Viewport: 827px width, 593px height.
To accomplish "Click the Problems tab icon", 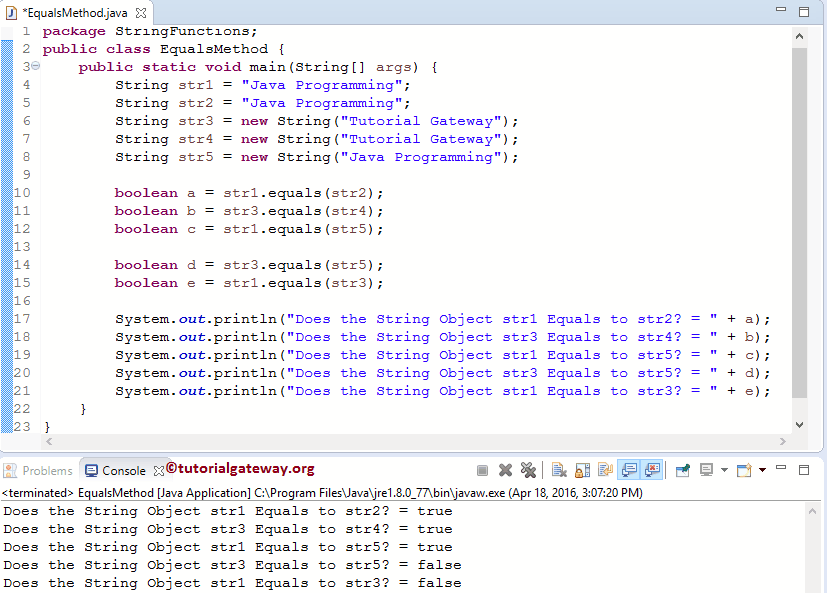I will (10, 471).
